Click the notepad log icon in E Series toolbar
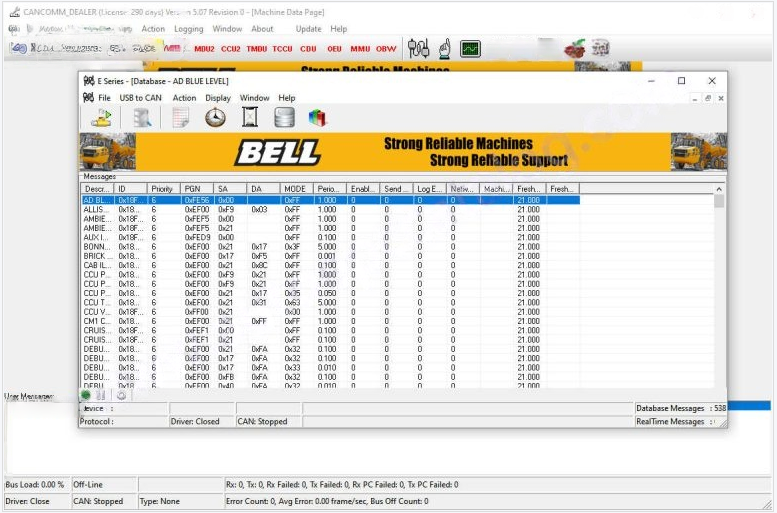Viewport: 777px width, 513px height. [x=180, y=118]
